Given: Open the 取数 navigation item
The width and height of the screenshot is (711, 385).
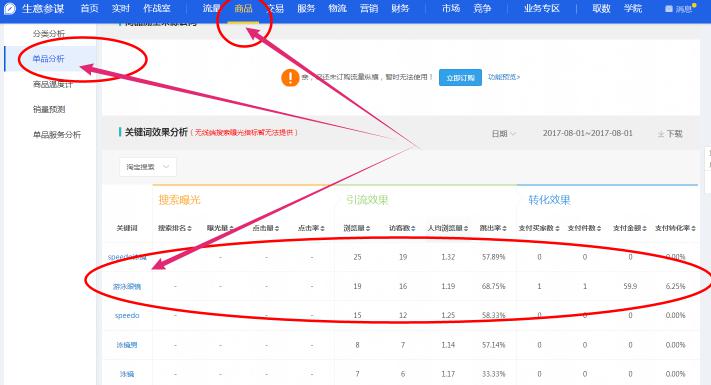Looking at the screenshot, I should 601,9.
